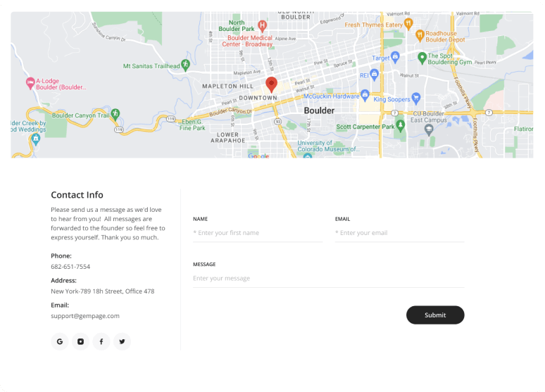Focus the Name input field
Screen dimensions: 545x392
click(x=258, y=233)
